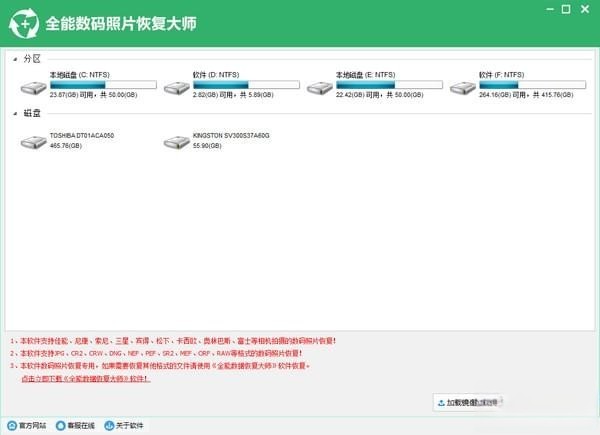Click the 全能数码照片恢复大师 title text
The image size is (600, 435).
tap(121, 23)
